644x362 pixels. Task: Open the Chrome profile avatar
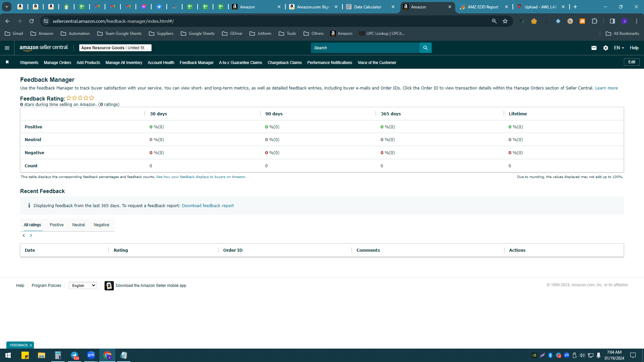[625, 21]
